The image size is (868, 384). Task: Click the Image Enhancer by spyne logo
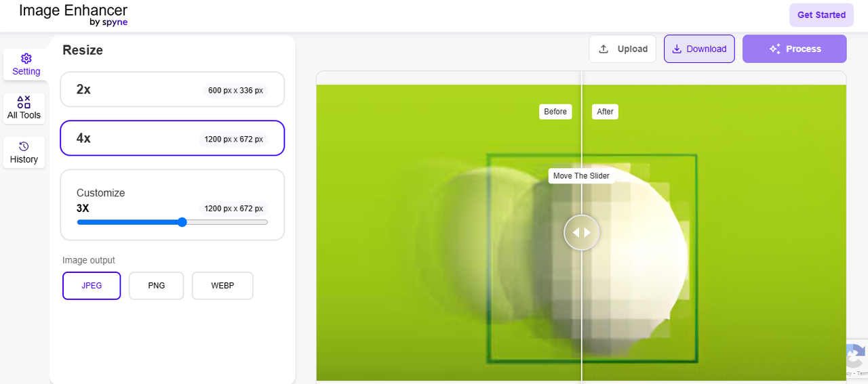point(73,14)
